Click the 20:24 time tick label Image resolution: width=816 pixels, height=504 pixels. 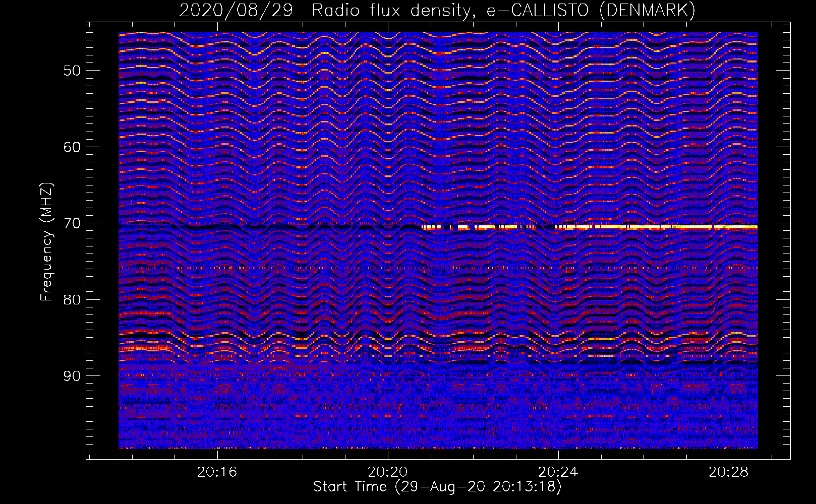tap(558, 472)
